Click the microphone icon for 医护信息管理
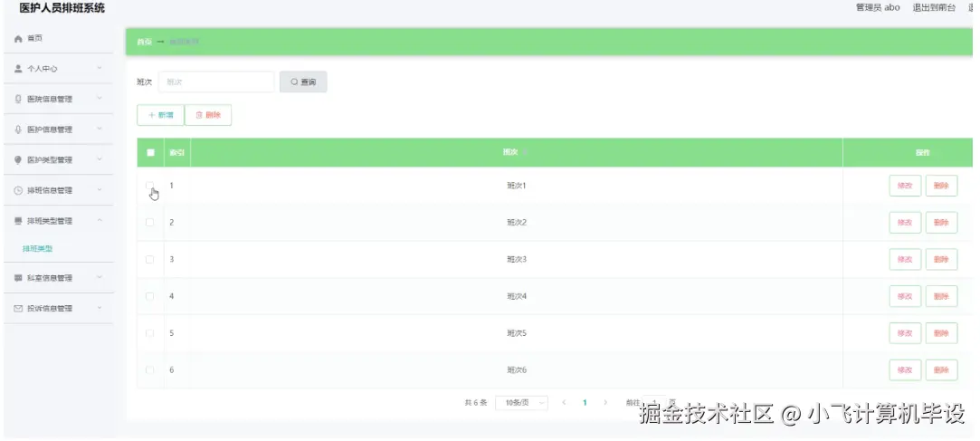980x441 pixels. pyautogui.click(x=18, y=129)
